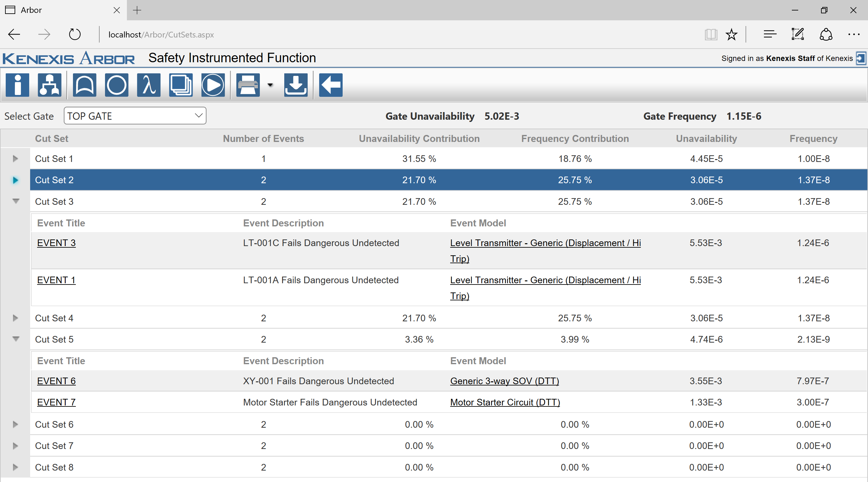868x482 pixels.
Task: Collapse Cut Set 3 details
Action: [x=16, y=201]
